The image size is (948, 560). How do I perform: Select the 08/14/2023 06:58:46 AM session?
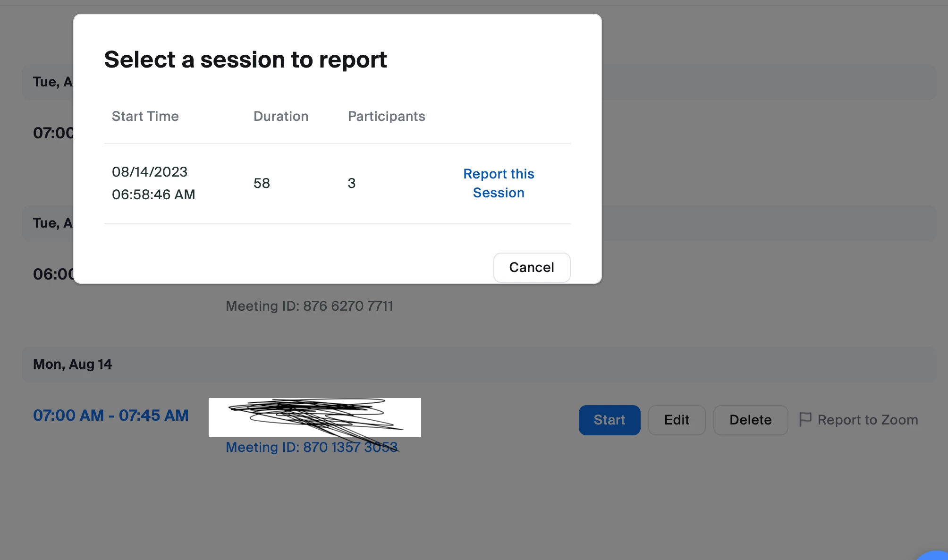coord(153,183)
